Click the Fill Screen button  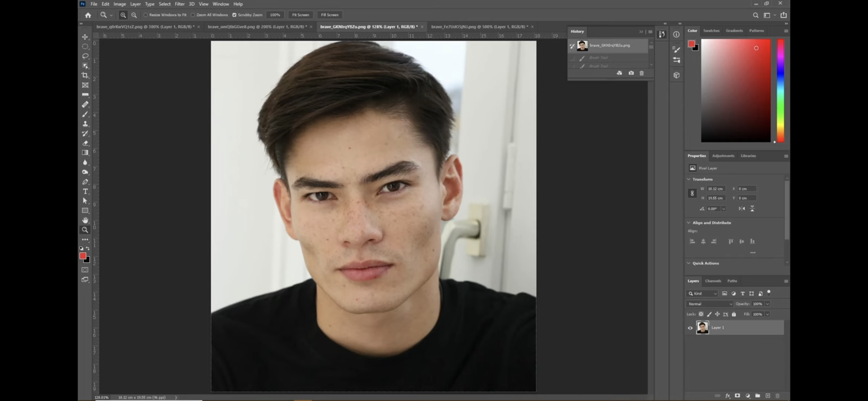click(330, 15)
